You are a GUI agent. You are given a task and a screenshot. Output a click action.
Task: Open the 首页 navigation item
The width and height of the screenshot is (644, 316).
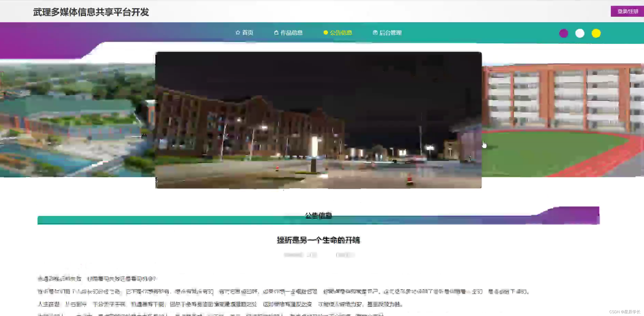tap(247, 33)
